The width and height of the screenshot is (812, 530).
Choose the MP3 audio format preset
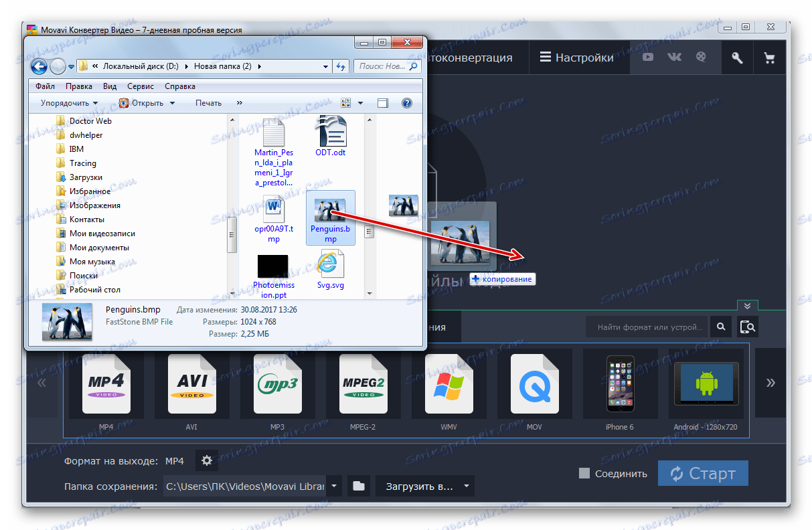pyautogui.click(x=277, y=385)
